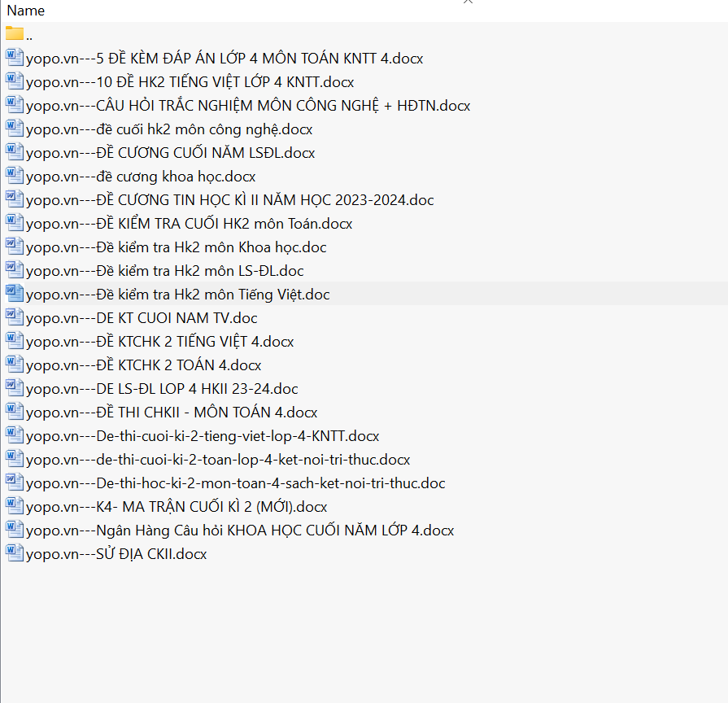
Task: Select ĐỀ KTCHK 2 TOÁN 4.docx file
Action: [143, 365]
